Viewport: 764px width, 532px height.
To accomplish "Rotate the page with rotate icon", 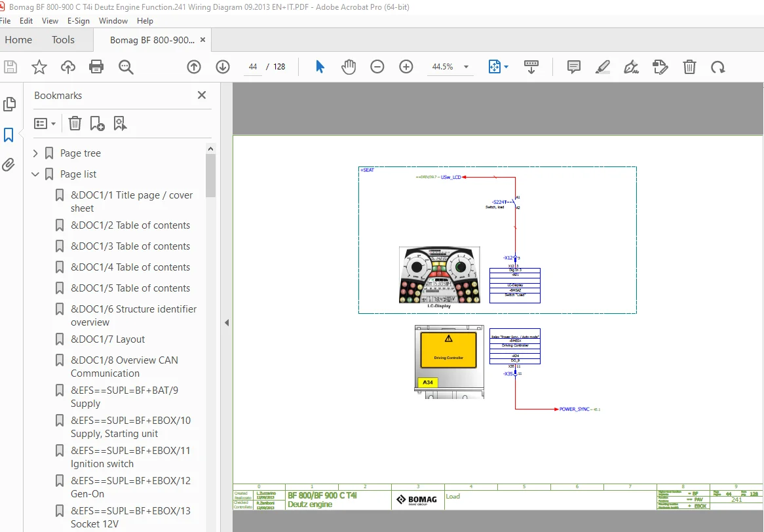I will (717, 67).
